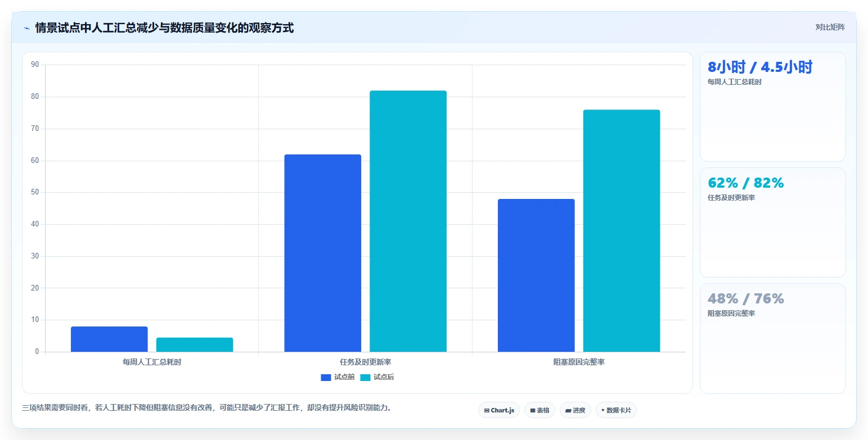Click the 进度 tag chip
Screen dimensions: 868x440
coord(575,410)
